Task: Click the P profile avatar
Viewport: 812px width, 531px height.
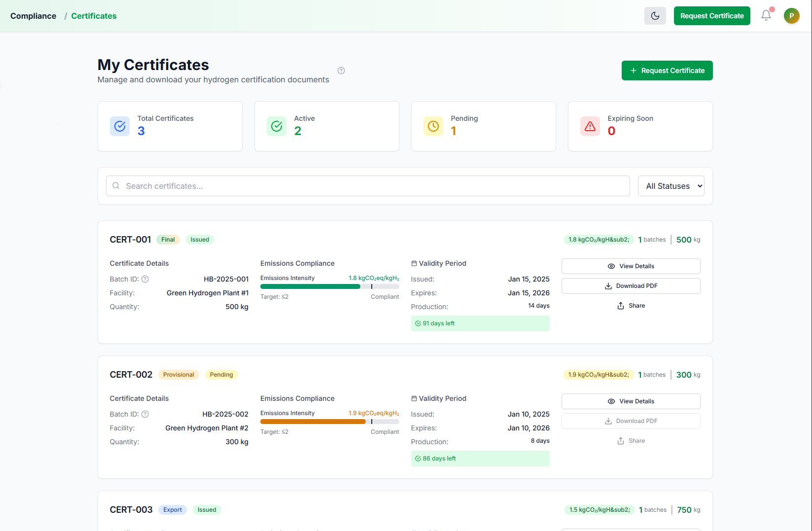Action: [792, 15]
